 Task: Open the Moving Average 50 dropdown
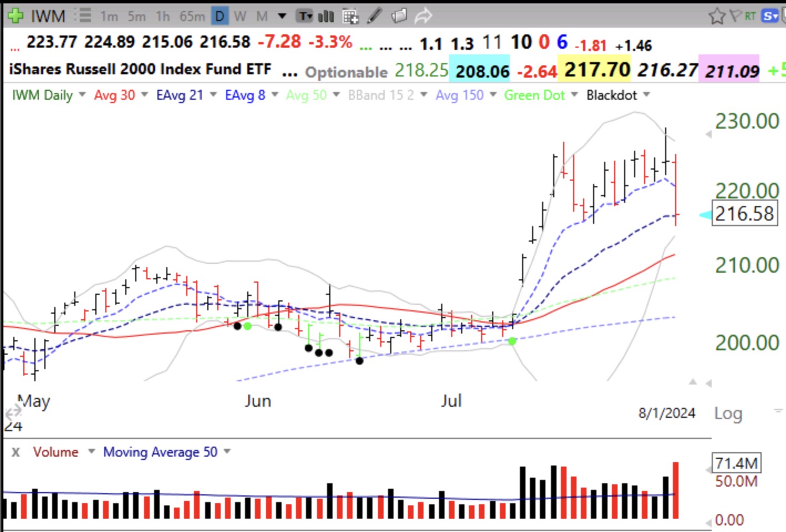[x=227, y=452]
